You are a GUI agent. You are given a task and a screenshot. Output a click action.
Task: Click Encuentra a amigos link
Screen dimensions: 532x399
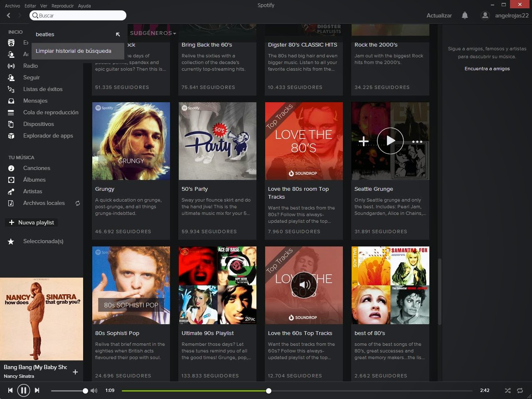click(x=487, y=69)
